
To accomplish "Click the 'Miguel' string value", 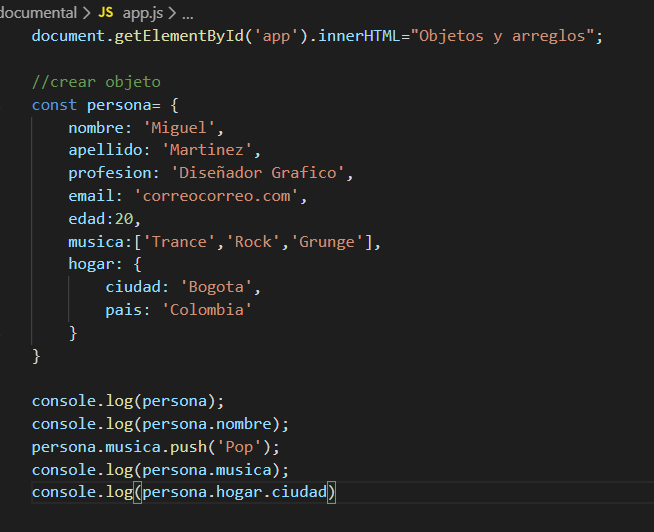I will (x=179, y=128).
